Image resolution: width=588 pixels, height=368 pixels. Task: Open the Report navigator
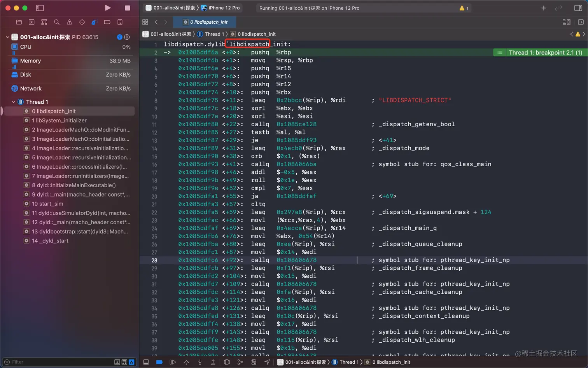pos(120,22)
